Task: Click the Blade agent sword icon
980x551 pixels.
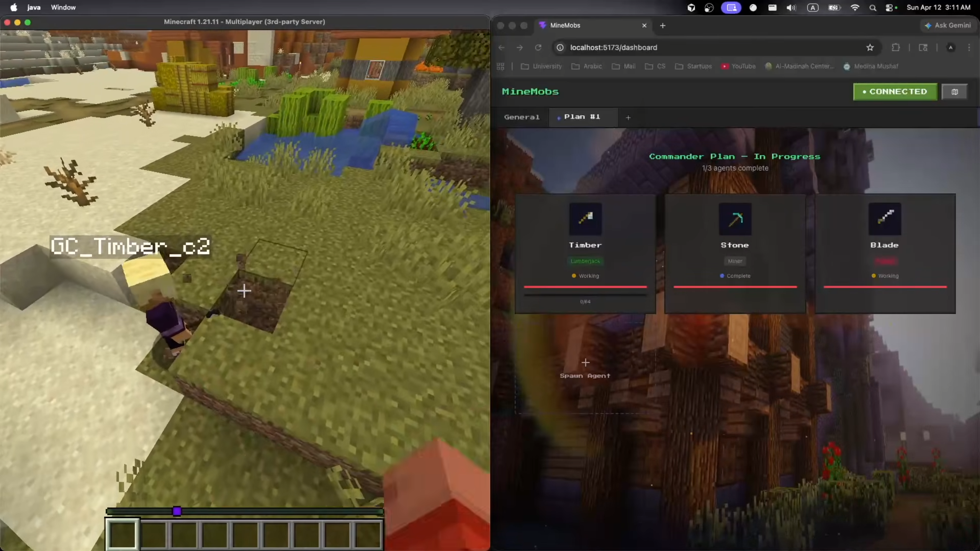Action: [885, 218]
